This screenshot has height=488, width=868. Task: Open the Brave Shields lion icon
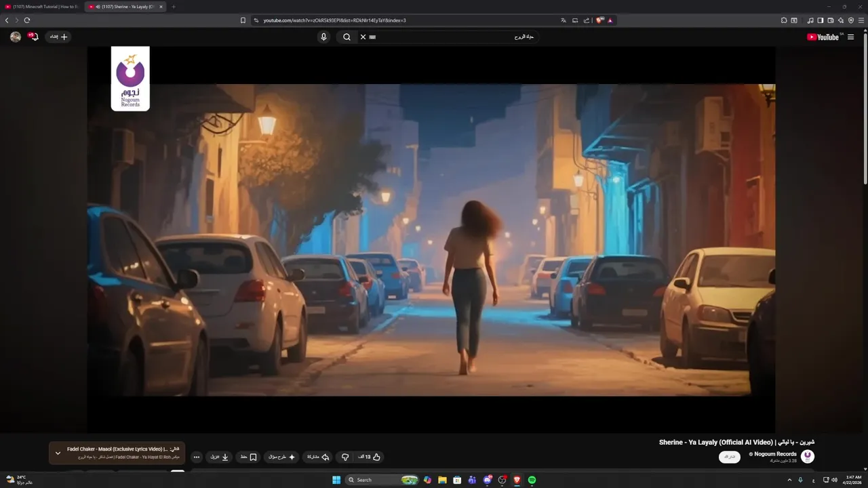[x=599, y=20]
